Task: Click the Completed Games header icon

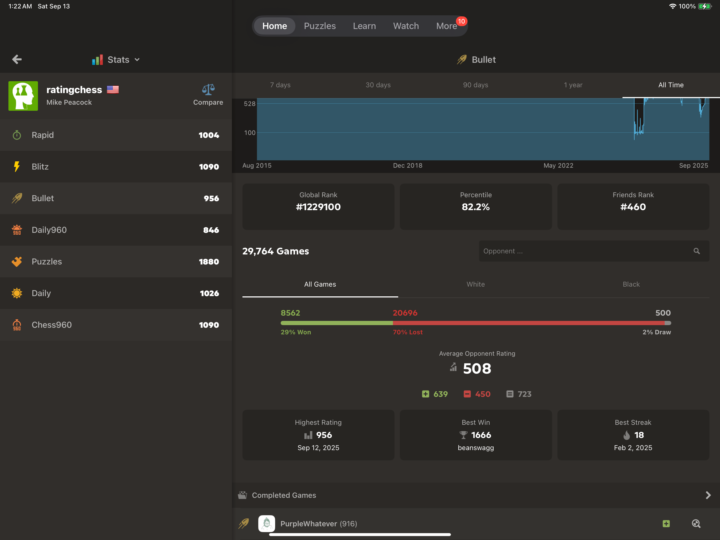Action: pos(242,495)
